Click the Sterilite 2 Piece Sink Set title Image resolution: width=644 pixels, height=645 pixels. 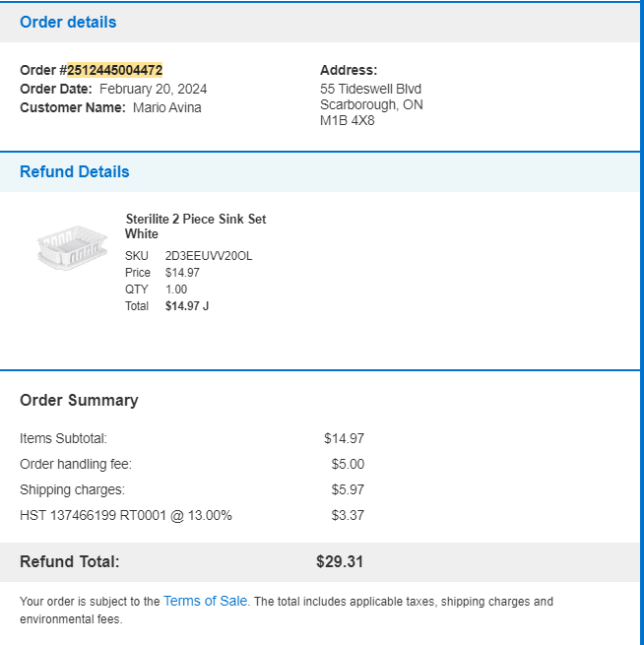(x=196, y=226)
